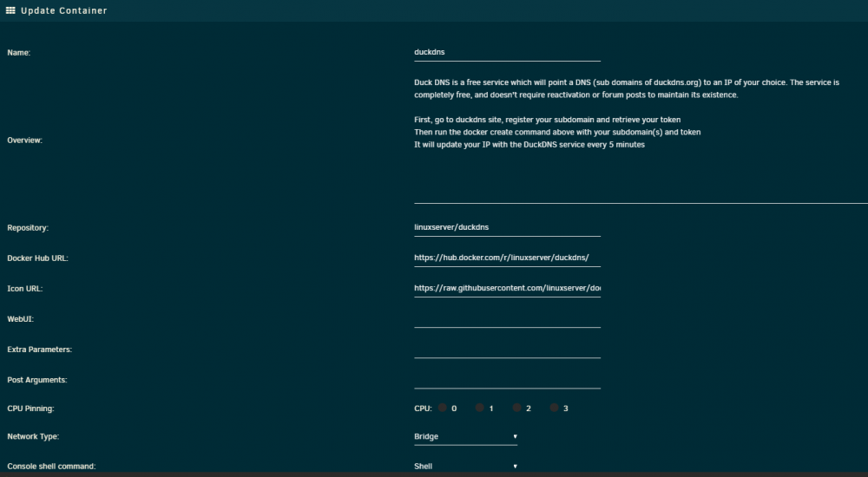Screen dimensions: 868x477
Task: Click the empty Post Arguments field
Action: (507, 380)
